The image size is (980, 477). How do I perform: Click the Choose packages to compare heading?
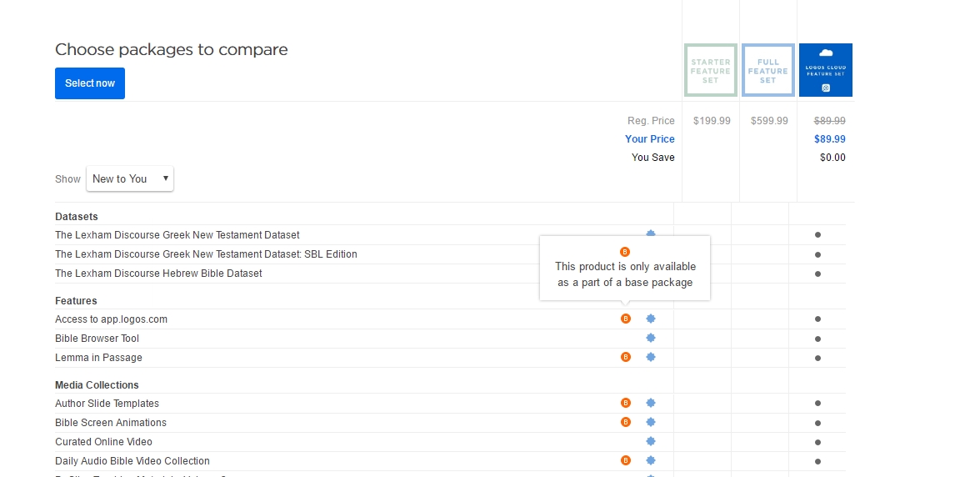(172, 49)
